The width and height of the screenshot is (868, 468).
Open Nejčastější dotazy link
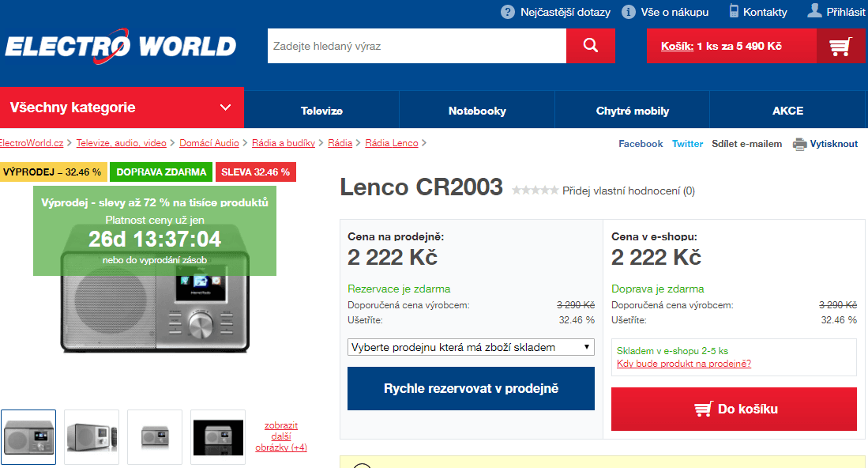coord(566,12)
